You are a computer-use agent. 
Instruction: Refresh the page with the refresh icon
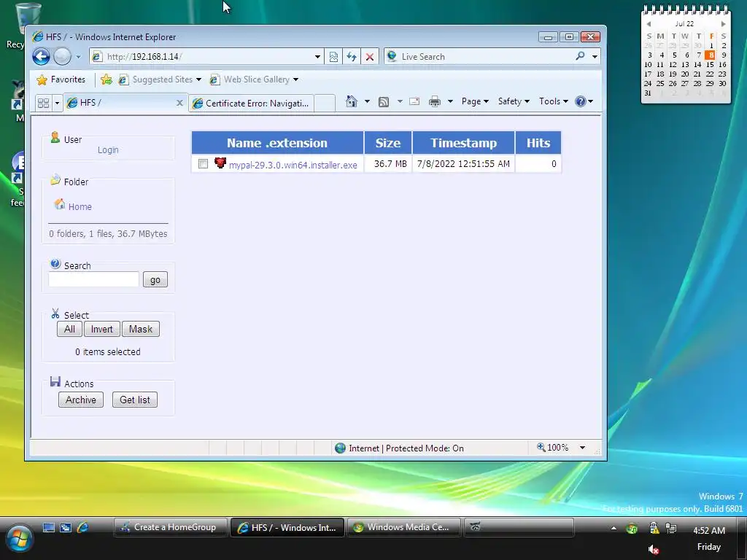pyautogui.click(x=352, y=57)
